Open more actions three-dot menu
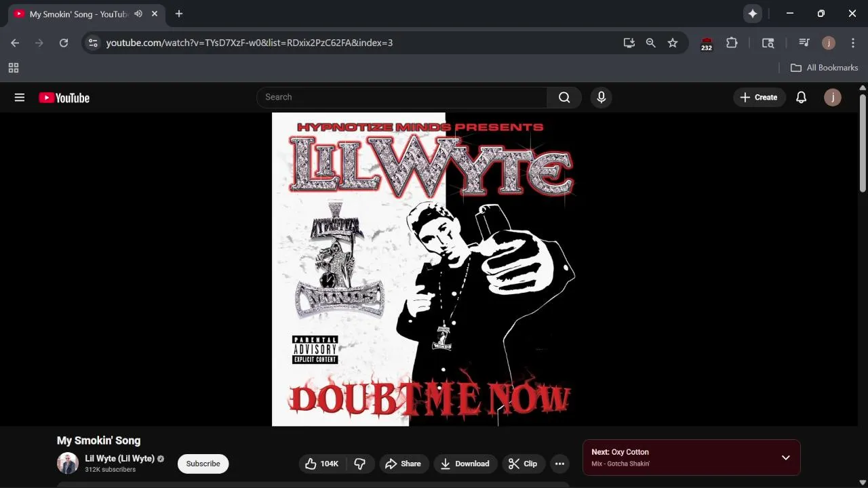Viewport: 868px width, 488px height. click(x=559, y=464)
